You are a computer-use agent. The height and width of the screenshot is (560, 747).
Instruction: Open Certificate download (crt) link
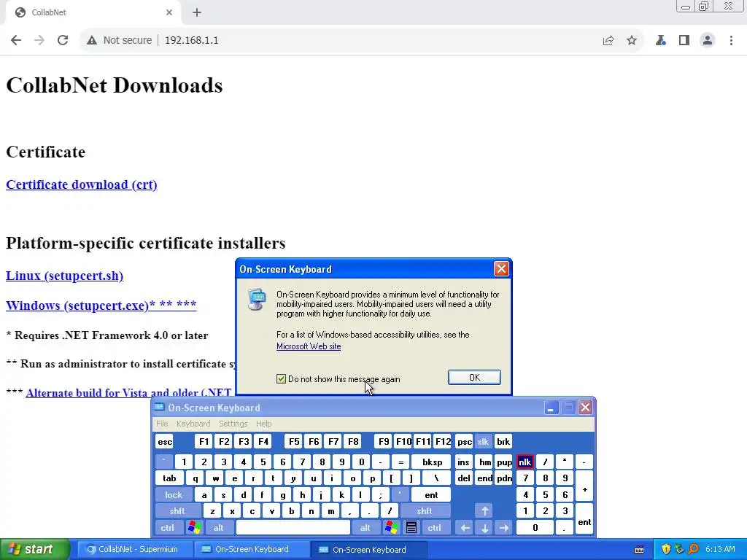coord(82,184)
